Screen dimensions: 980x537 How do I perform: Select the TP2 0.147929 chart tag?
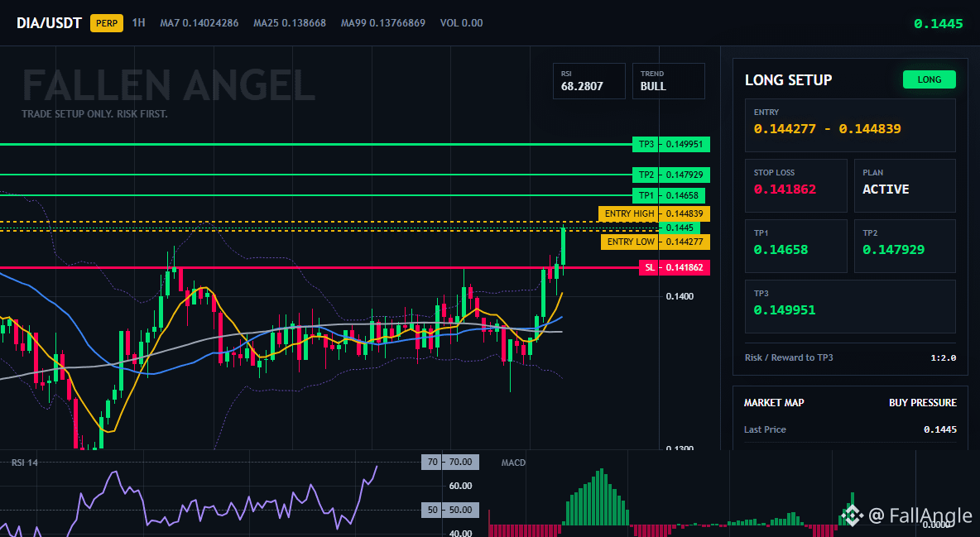670,175
